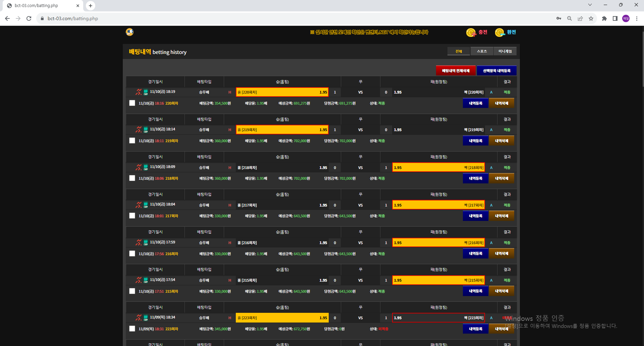Screen dimensions: 644x346
Task: Click the 충전 deposit coin icon
Action: tap(471, 33)
